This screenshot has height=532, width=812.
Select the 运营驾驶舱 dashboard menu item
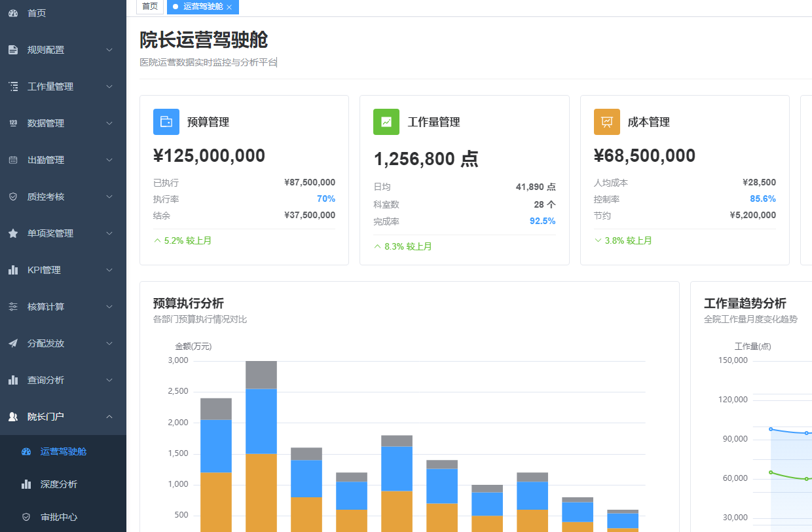[x=63, y=451]
